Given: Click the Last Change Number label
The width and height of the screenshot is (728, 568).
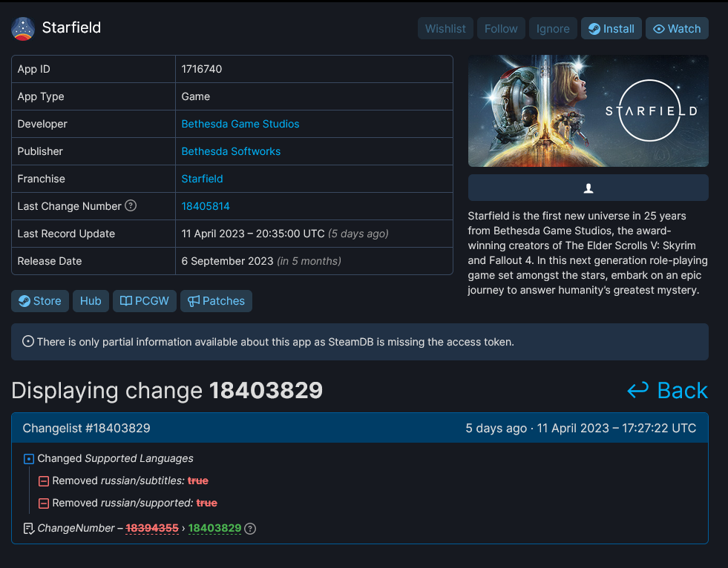Looking at the screenshot, I should click(x=69, y=206).
